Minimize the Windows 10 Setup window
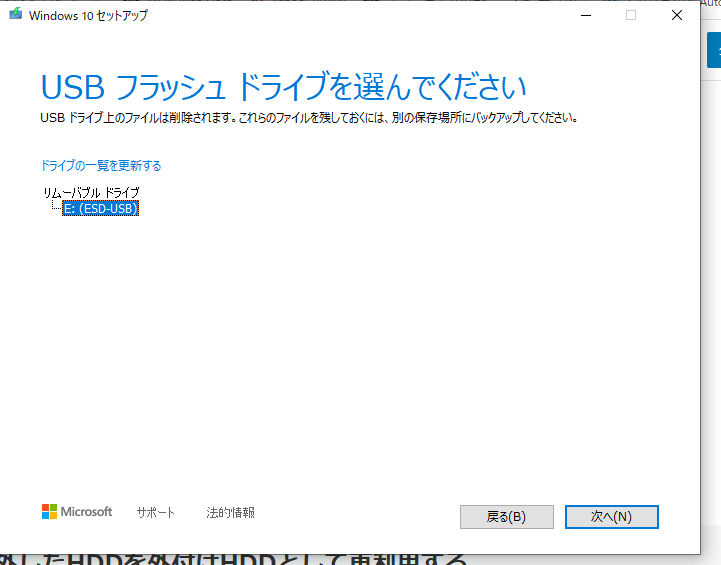The height and width of the screenshot is (565, 721). pyautogui.click(x=586, y=15)
